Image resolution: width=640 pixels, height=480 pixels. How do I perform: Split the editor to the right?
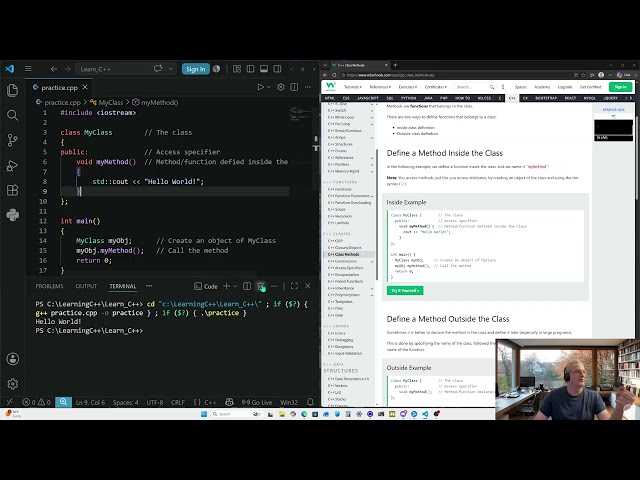pos(294,87)
